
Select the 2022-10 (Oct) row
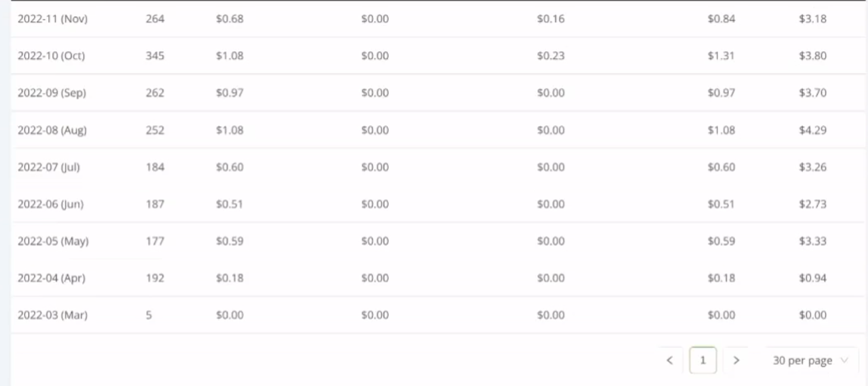click(438, 56)
